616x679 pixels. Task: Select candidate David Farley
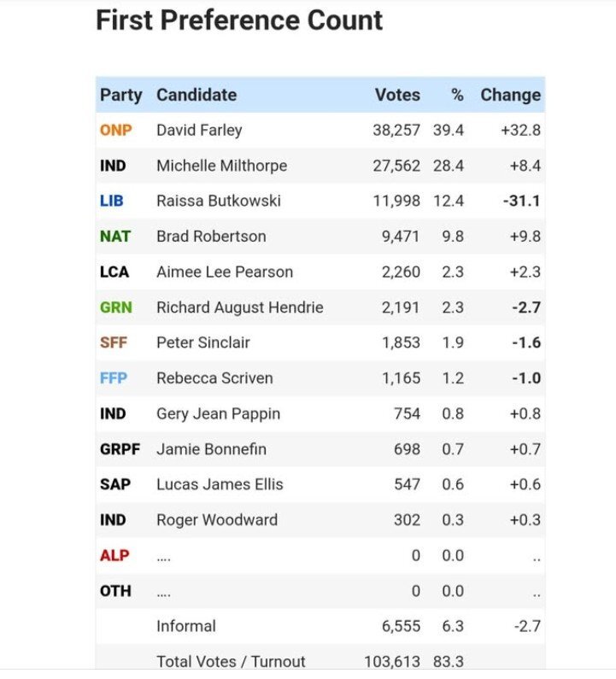199,131
